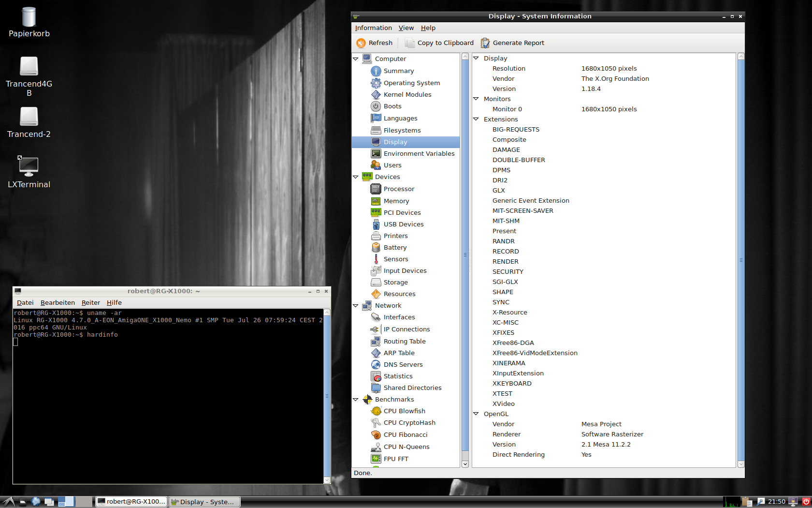Click the Generate Report icon

pos(485,43)
